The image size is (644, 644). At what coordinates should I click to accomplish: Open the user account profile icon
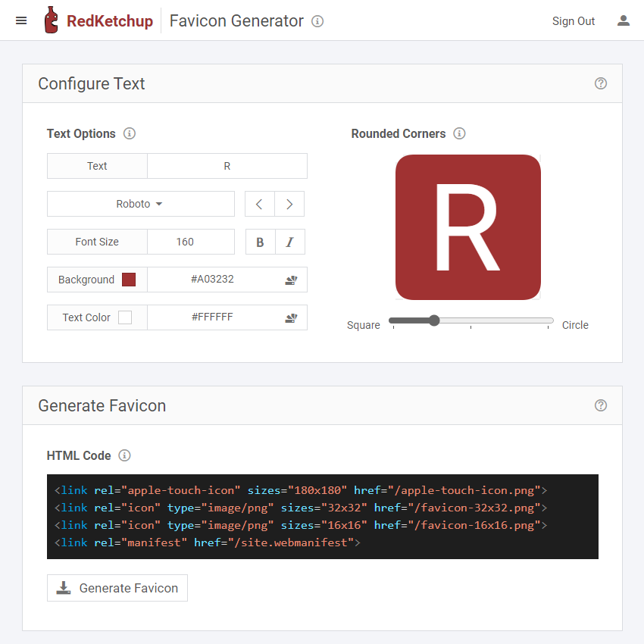click(623, 20)
